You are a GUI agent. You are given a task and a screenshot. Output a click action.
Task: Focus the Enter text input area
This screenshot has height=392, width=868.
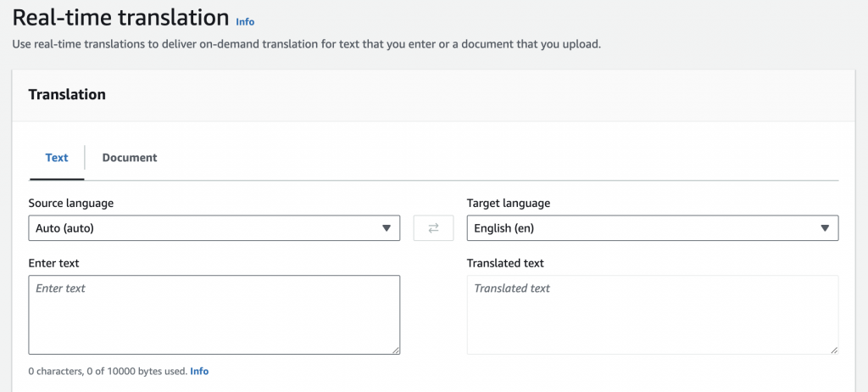click(214, 314)
